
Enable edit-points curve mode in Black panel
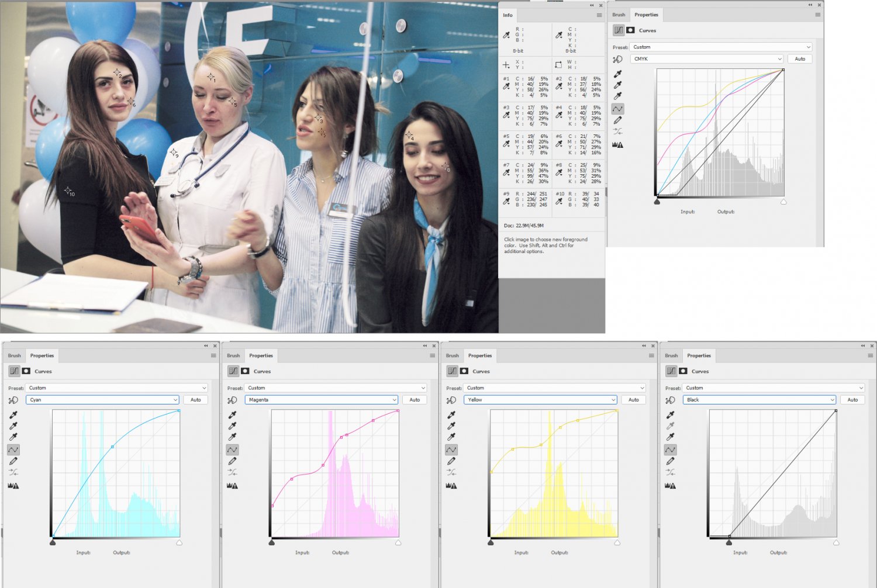[671, 449]
